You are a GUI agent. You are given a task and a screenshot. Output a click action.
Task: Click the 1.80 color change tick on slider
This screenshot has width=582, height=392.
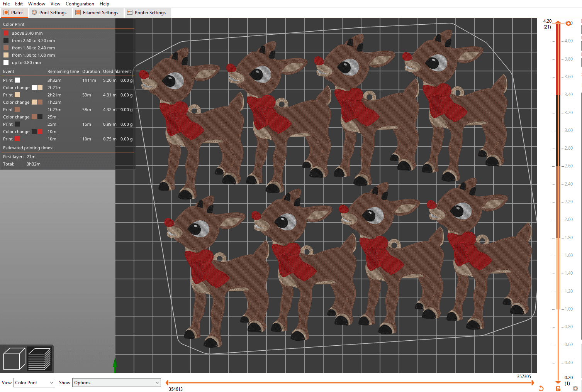(558, 238)
